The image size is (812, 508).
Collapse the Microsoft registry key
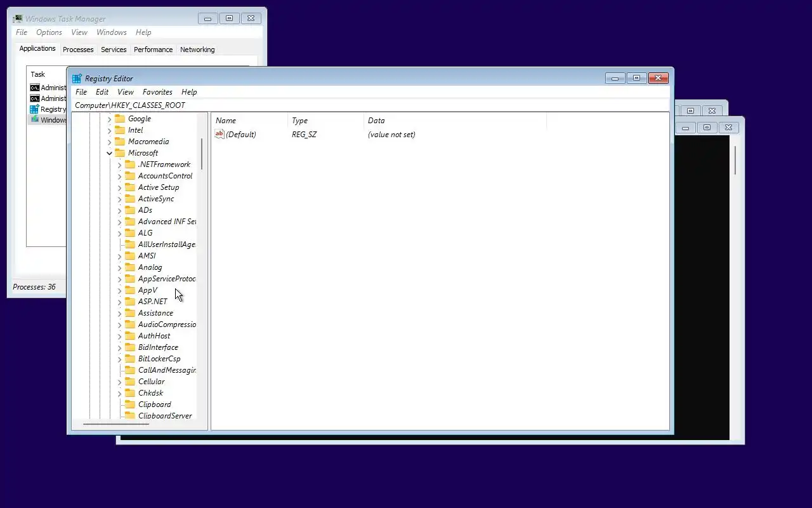(109, 153)
